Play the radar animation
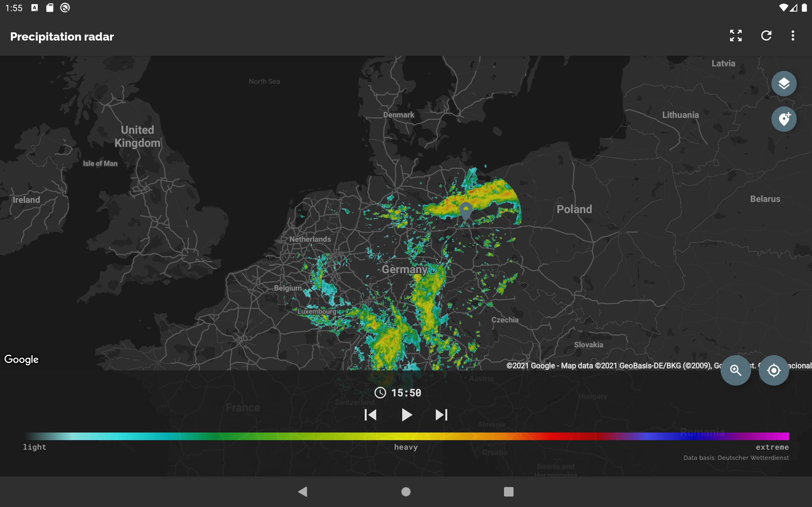 [x=406, y=415]
